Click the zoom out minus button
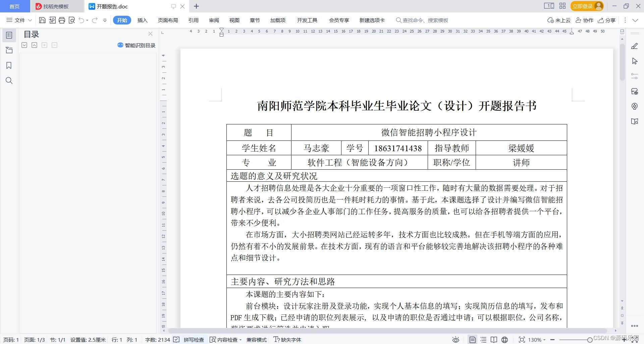Image resolution: width=644 pixels, height=344 pixels. click(x=552, y=340)
